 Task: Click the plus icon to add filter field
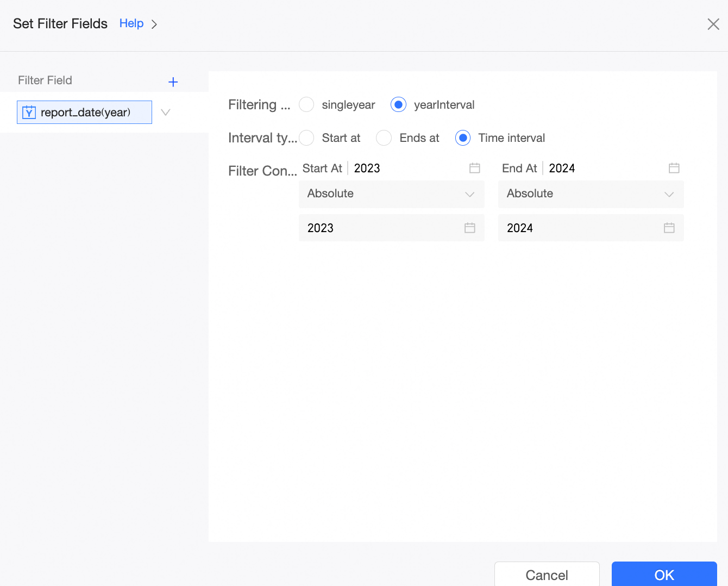pos(173,82)
